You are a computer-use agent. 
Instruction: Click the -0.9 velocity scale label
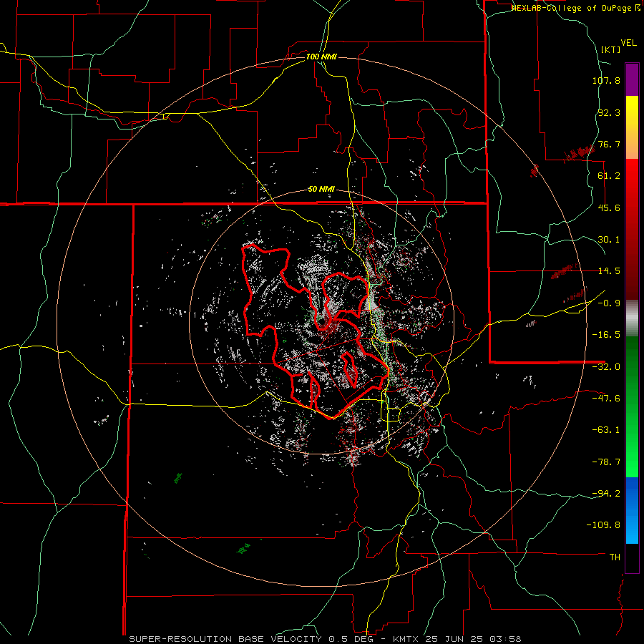pos(609,303)
